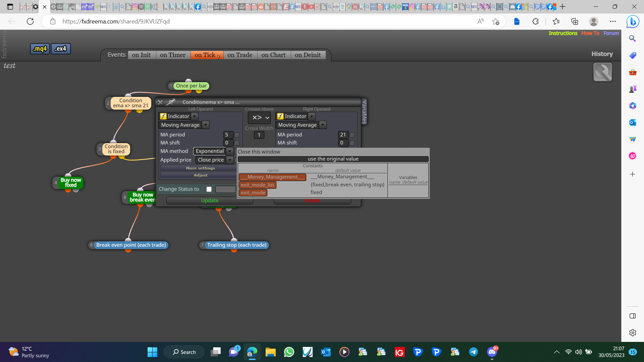Pin the Condition dialog with pushpin icon

pos(171,102)
